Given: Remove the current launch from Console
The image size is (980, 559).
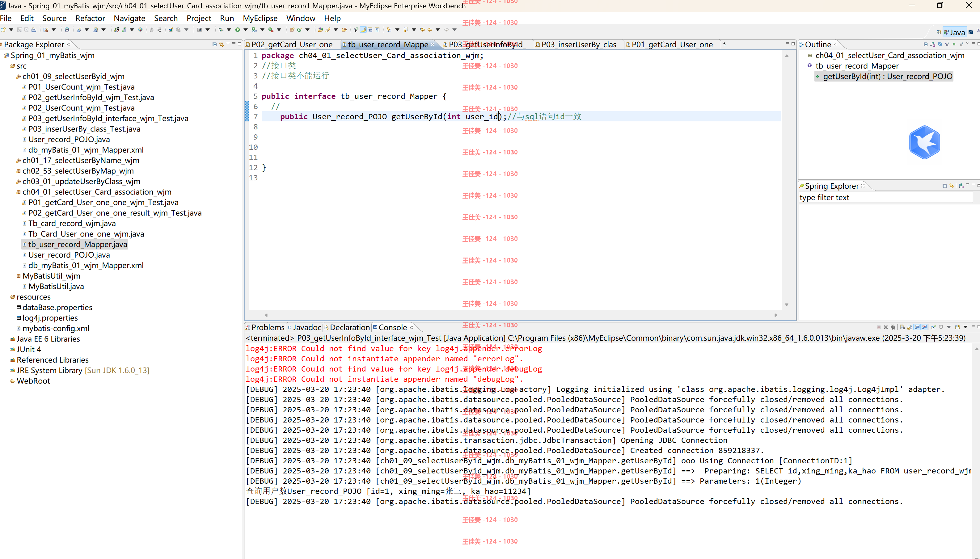Looking at the screenshot, I should pos(886,327).
